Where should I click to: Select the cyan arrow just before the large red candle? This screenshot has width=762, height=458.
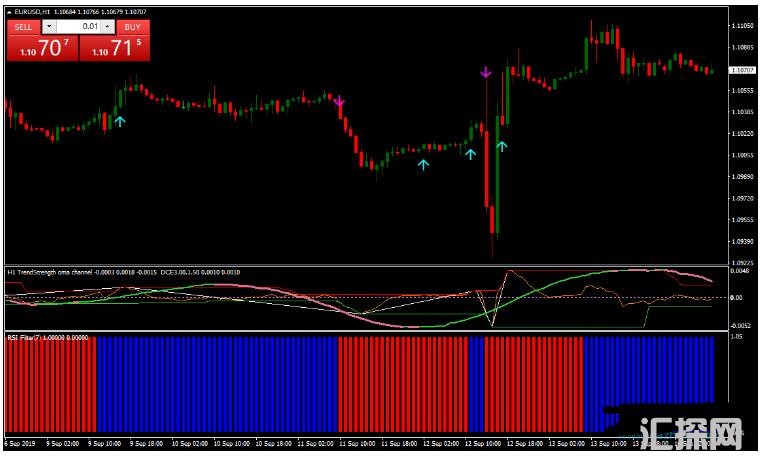(x=470, y=154)
